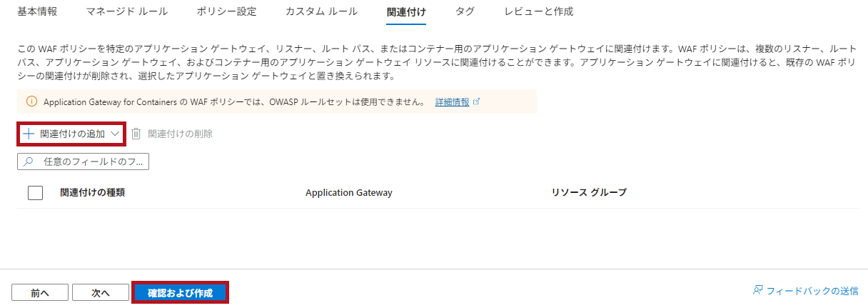Click the 次へ button
This screenshot has height=308, width=868.
(x=101, y=292)
